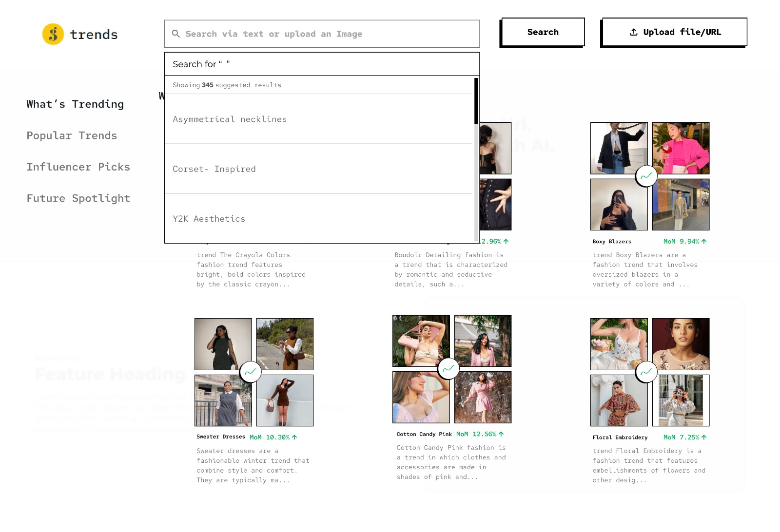Open the photo of woman holding a camera

[681, 400]
